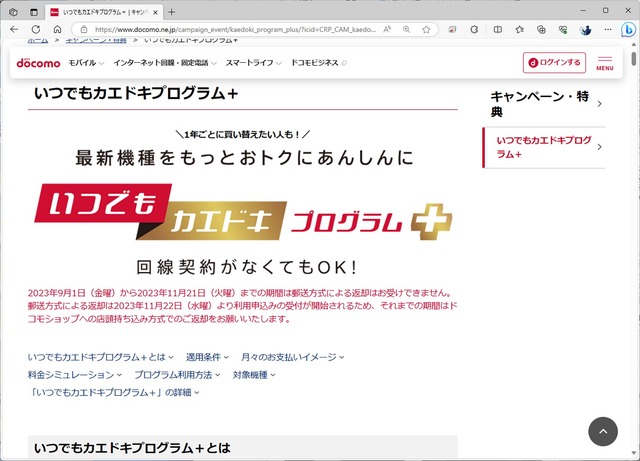Jump to プログラム利用方法 section
Screen dimensions: 640x461
click(177, 375)
